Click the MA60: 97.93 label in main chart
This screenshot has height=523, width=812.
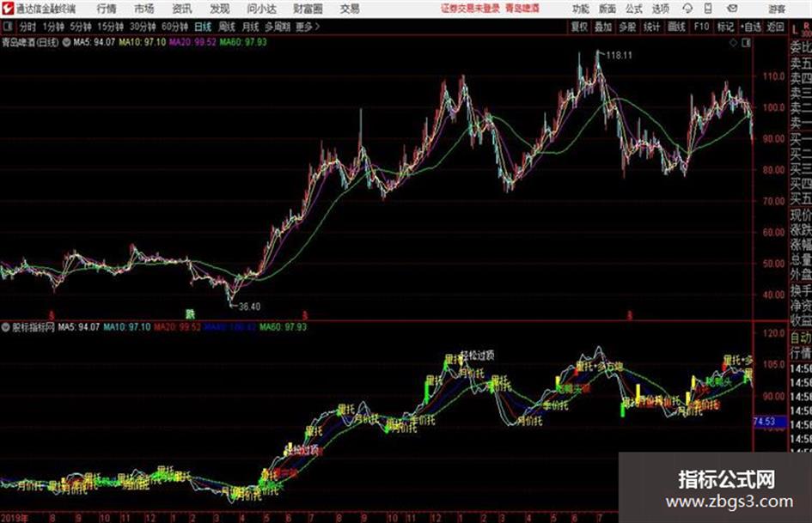click(243, 42)
